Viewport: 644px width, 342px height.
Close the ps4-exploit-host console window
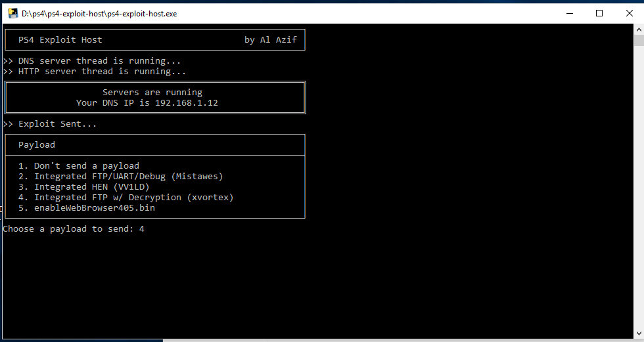(630, 13)
